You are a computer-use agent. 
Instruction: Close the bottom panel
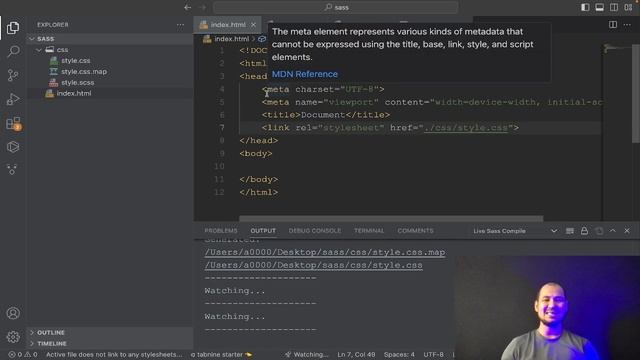coord(627,231)
